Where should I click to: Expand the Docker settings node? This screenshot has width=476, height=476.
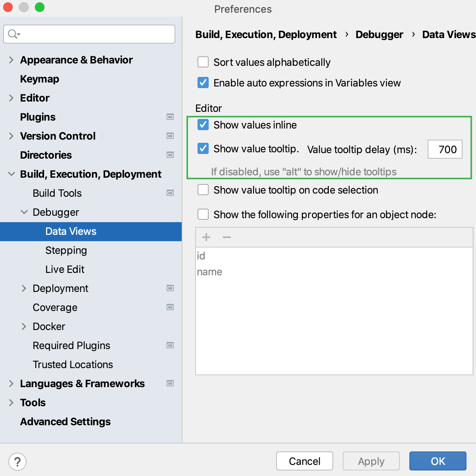tap(24, 326)
